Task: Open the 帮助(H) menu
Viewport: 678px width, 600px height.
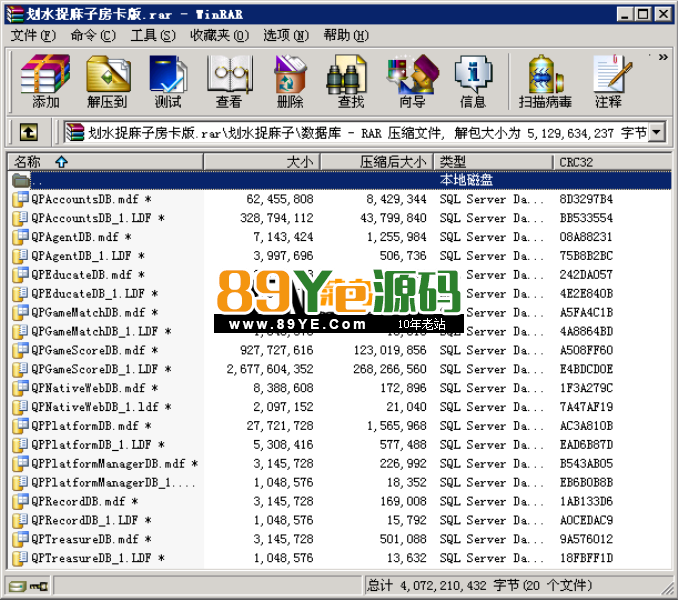Action: 346,35
